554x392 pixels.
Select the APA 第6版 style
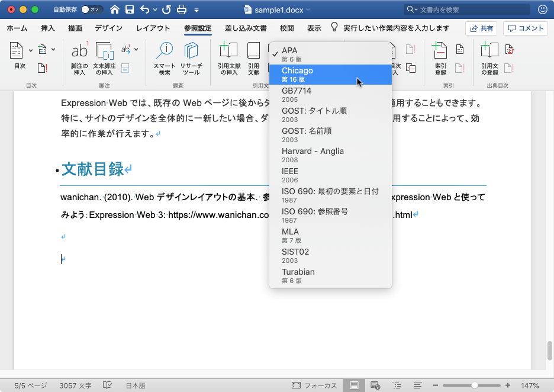tap(330, 54)
